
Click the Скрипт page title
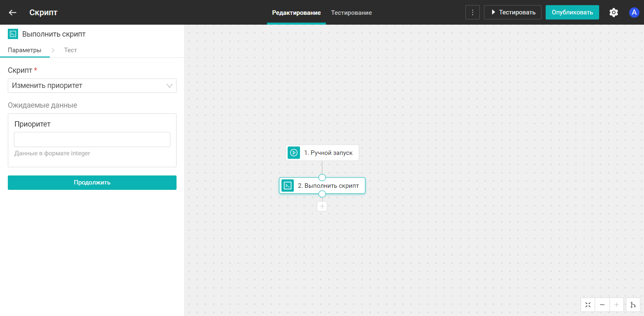click(44, 12)
